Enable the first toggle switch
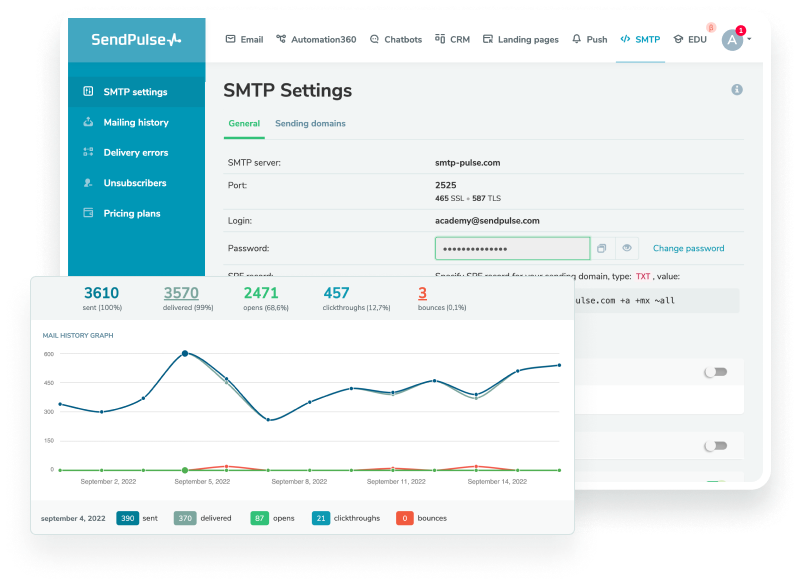The height and width of the screenshot is (585, 801). coord(715,372)
